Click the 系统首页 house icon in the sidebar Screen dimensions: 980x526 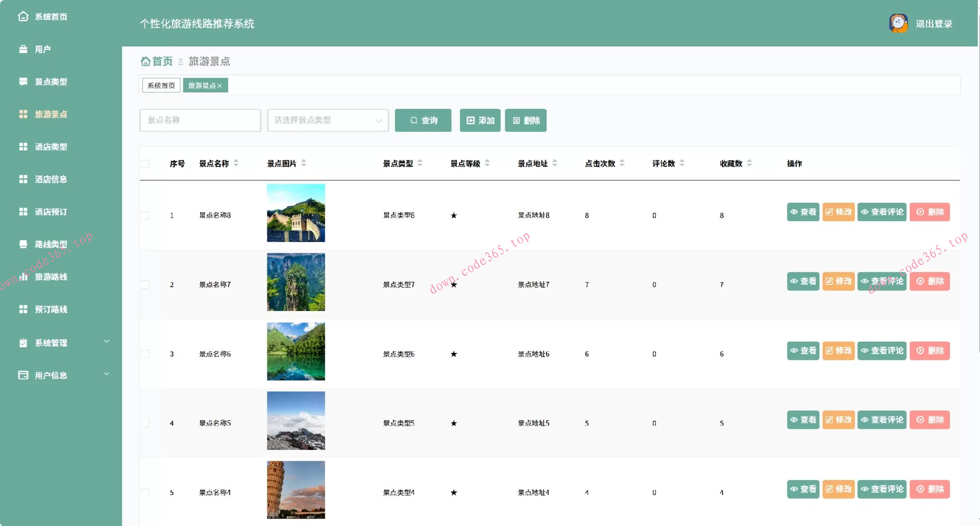(23, 16)
